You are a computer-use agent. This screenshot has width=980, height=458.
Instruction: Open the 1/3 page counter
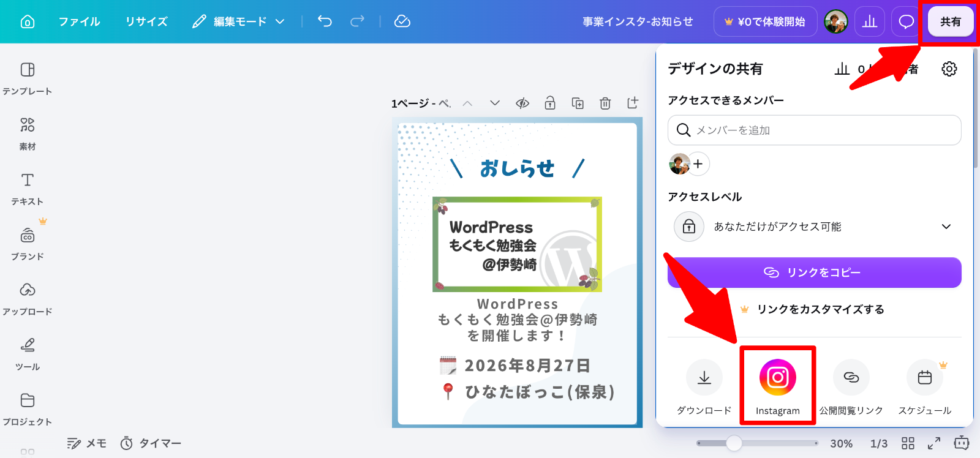point(879,443)
